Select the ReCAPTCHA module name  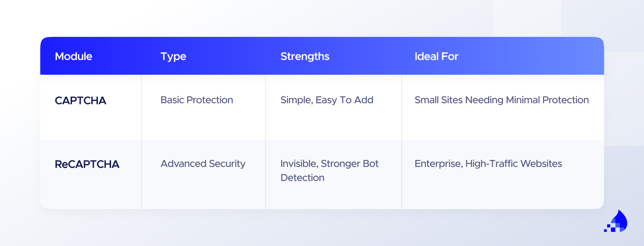87,164
